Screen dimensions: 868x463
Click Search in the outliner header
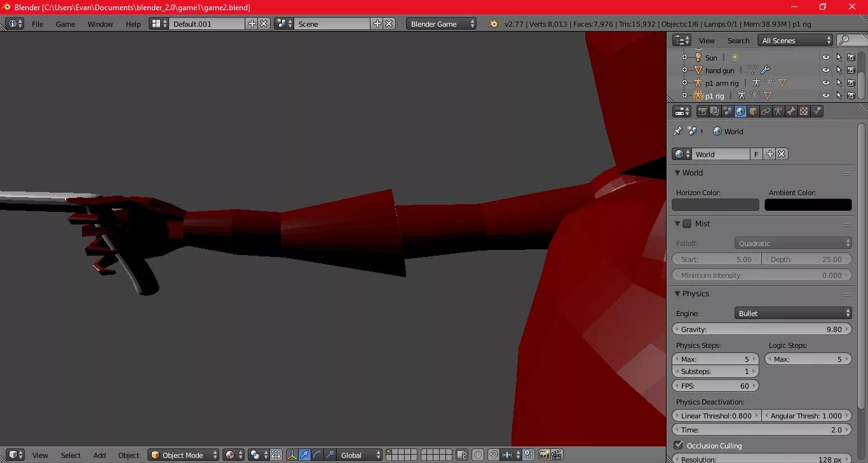[738, 41]
